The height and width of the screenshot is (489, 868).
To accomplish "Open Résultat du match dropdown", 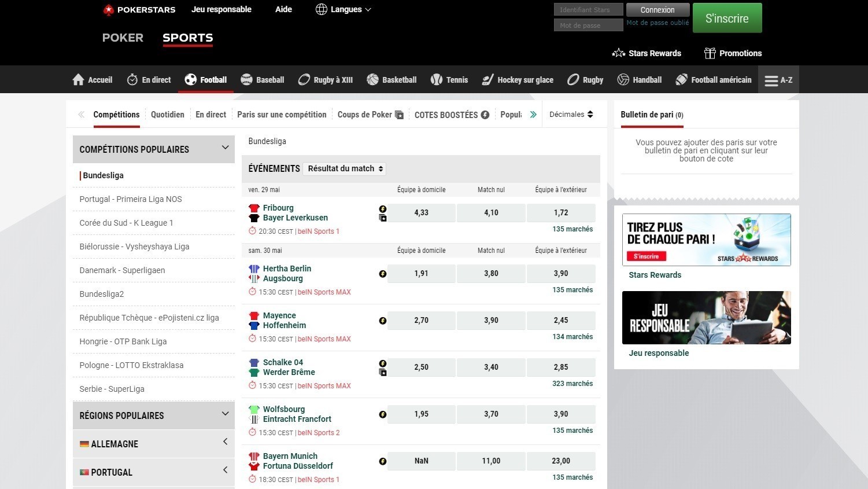I will pos(345,168).
